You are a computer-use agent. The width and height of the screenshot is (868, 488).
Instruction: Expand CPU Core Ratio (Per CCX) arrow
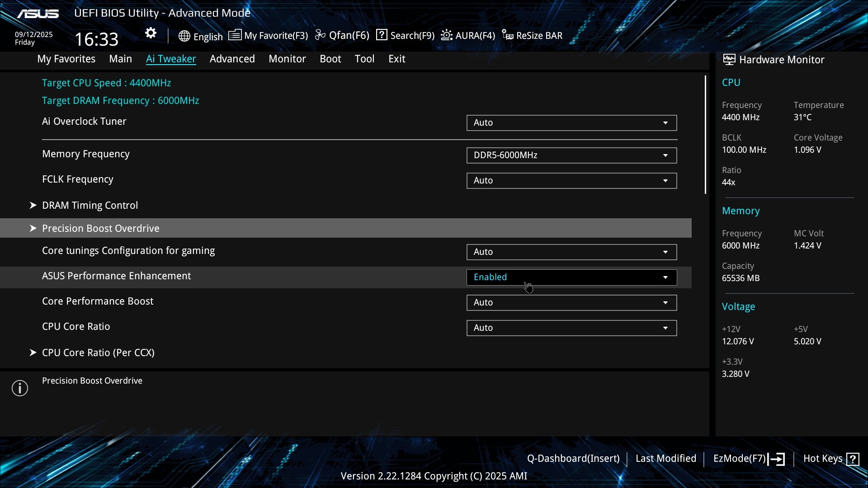[33, 352]
